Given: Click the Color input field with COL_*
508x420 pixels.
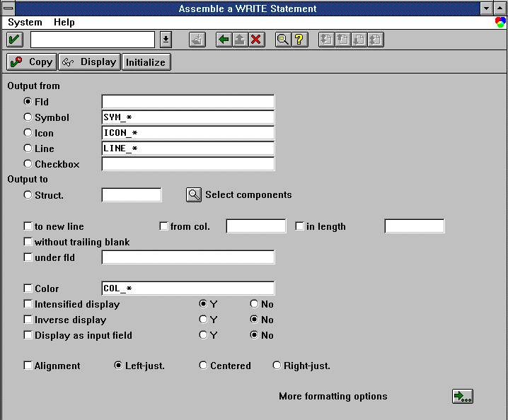Looking at the screenshot, I should [x=187, y=288].
